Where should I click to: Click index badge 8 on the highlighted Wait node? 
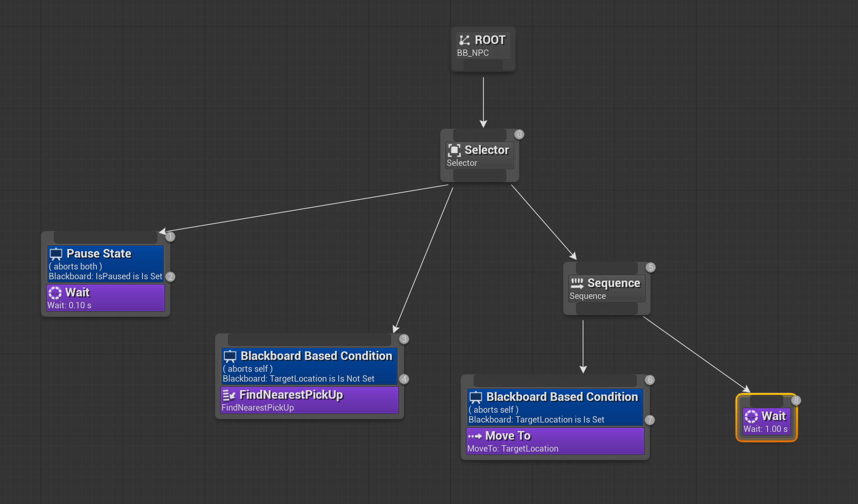pos(796,400)
